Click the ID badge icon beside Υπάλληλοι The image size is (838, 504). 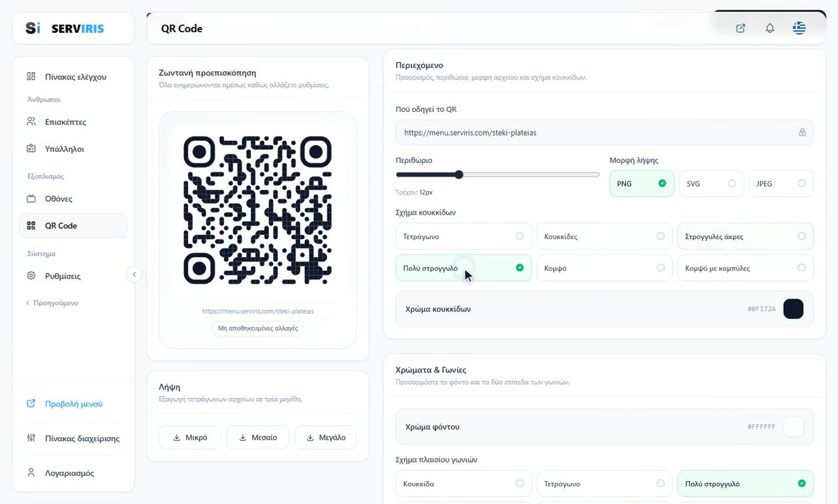[x=31, y=149]
